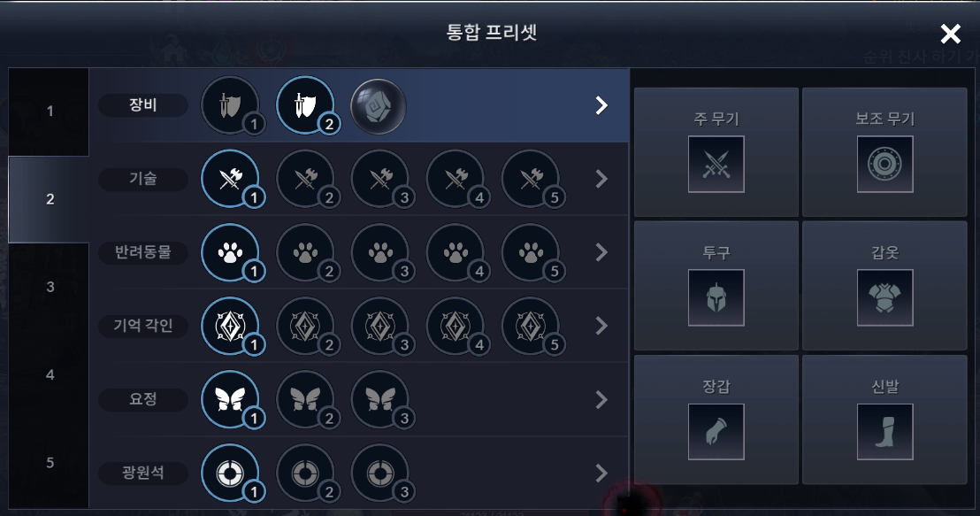Screen dimensions: 980x516
Task: Select equipment preset 2 sword-shield icon
Action: click(306, 105)
